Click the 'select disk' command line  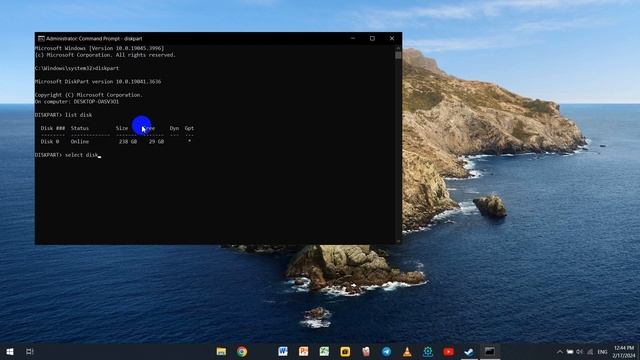pos(67,155)
